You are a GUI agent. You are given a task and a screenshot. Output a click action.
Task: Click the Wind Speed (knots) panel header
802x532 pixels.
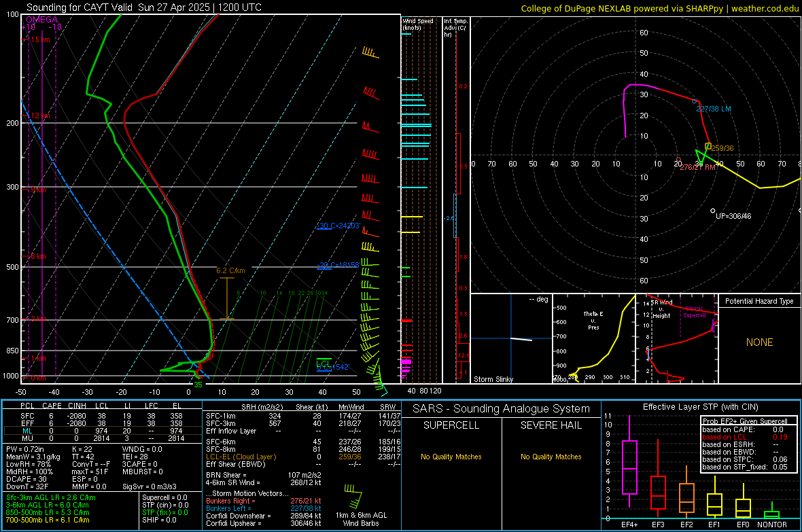pyautogui.click(x=418, y=24)
